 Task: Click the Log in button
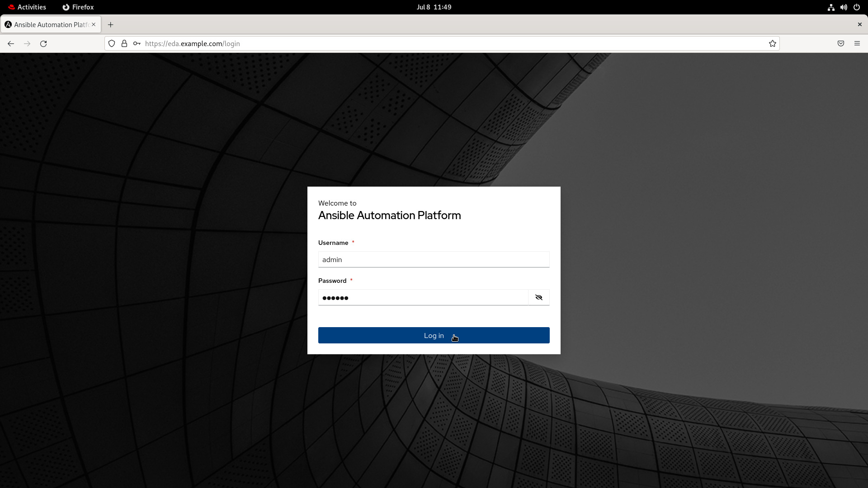pyautogui.click(x=434, y=335)
